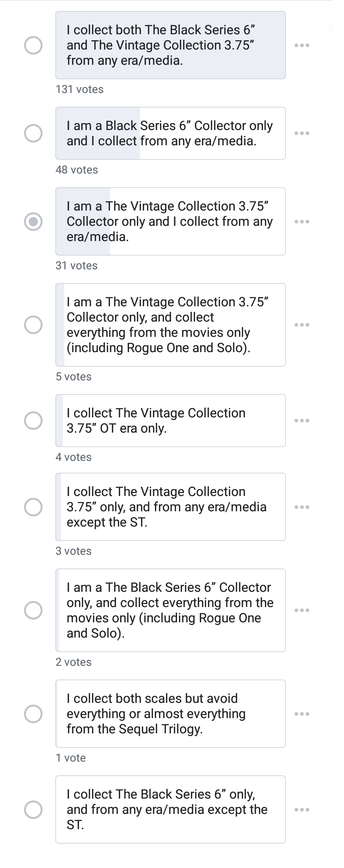Open three-dot menu for Black Series 6" Collector only
Viewport: 344px width, 868px height.
(x=301, y=133)
